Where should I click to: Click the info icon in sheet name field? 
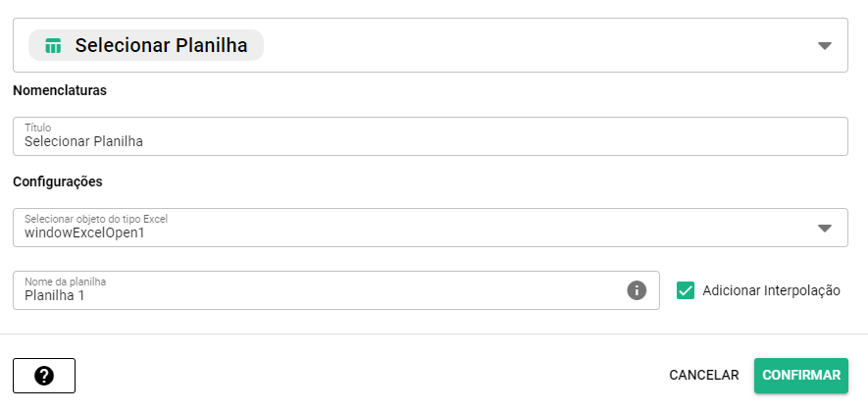[637, 290]
